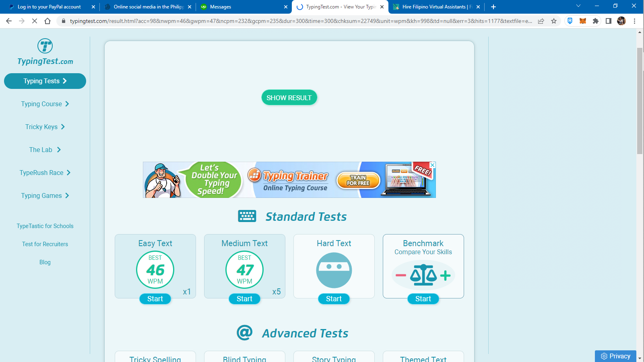This screenshot has width=644, height=362.
Task: Open the Blind Typing test card
Action: click(245, 357)
